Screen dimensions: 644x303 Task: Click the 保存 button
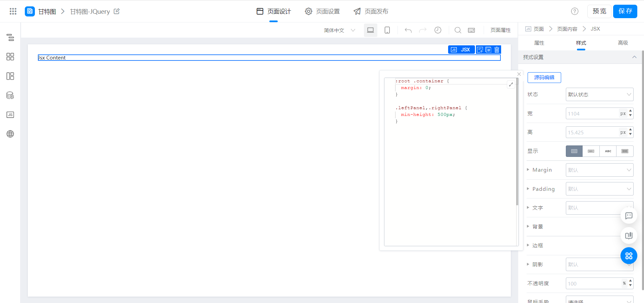point(625,11)
